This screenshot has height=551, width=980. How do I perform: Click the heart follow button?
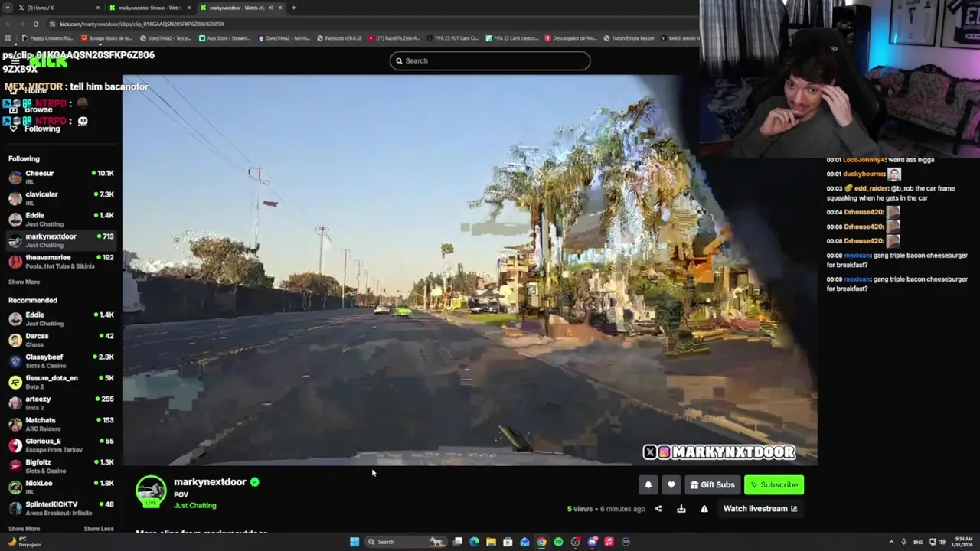point(671,484)
